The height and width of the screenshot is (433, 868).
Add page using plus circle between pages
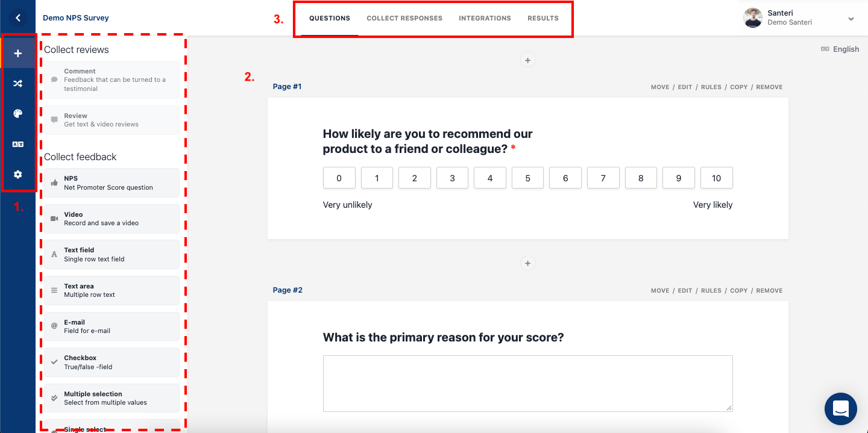point(527,263)
